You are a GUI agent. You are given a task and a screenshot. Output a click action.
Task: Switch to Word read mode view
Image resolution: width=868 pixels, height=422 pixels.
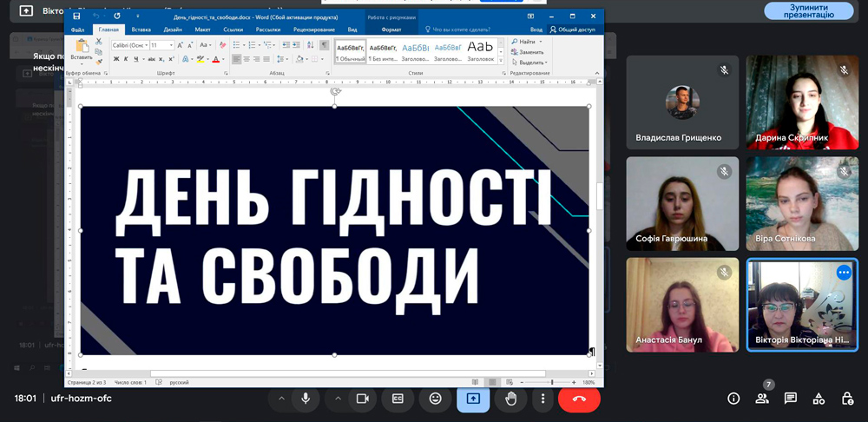476,383
